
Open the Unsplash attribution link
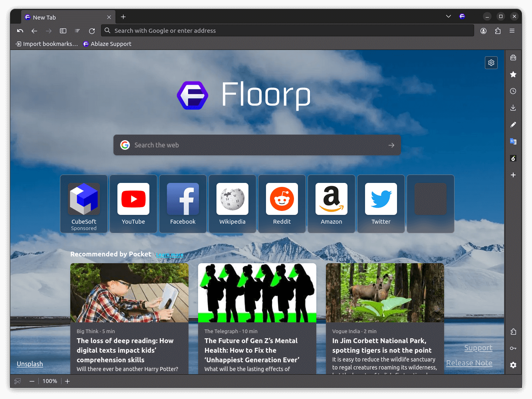[30, 364]
